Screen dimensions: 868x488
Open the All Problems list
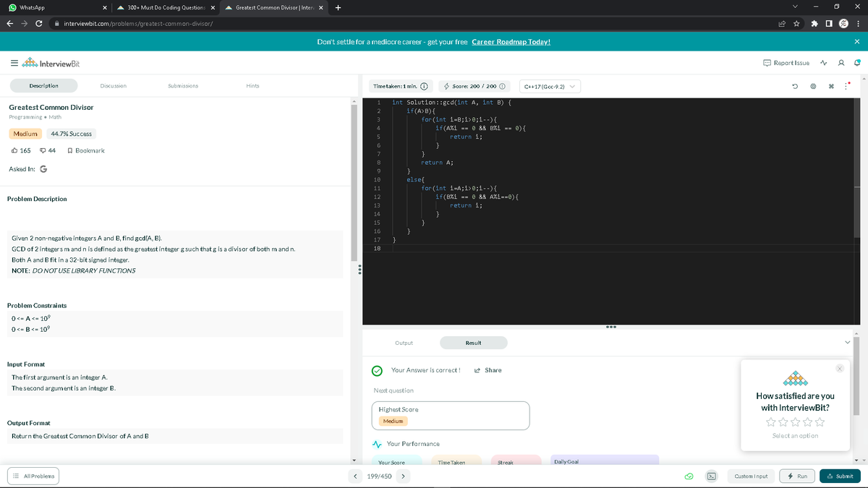point(33,476)
